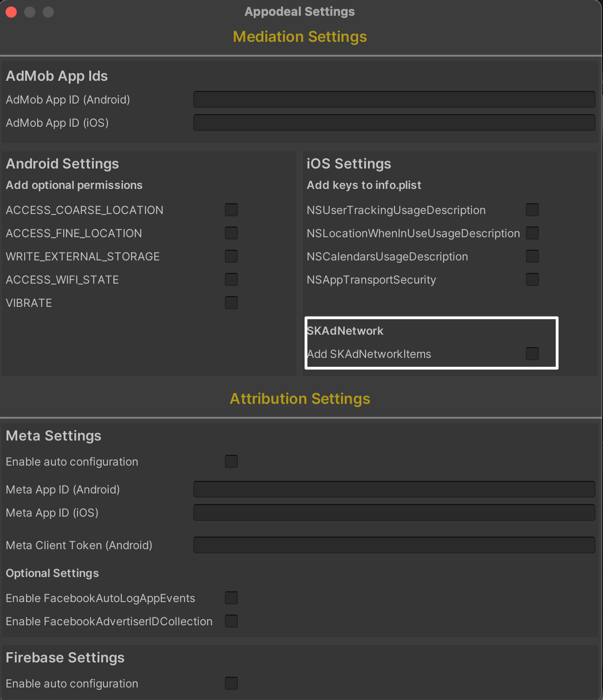Screen dimensions: 603x700
Task: Check Add SKAdNetworkItems option
Action: (x=532, y=354)
